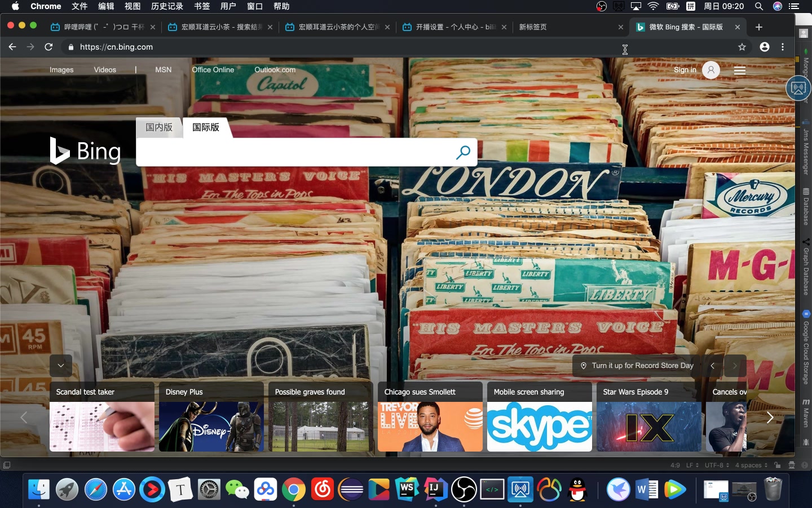This screenshot has width=812, height=508.
Task: Open the OBS menu bar status icon
Action: click(602, 6)
